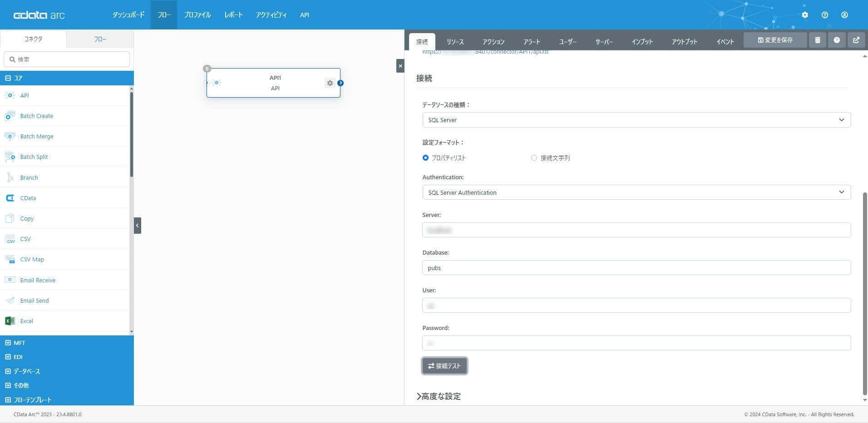This screenshot has width=868, height=423.
Task: Click the settings panel vertical scrollbar
Action: 864,294
